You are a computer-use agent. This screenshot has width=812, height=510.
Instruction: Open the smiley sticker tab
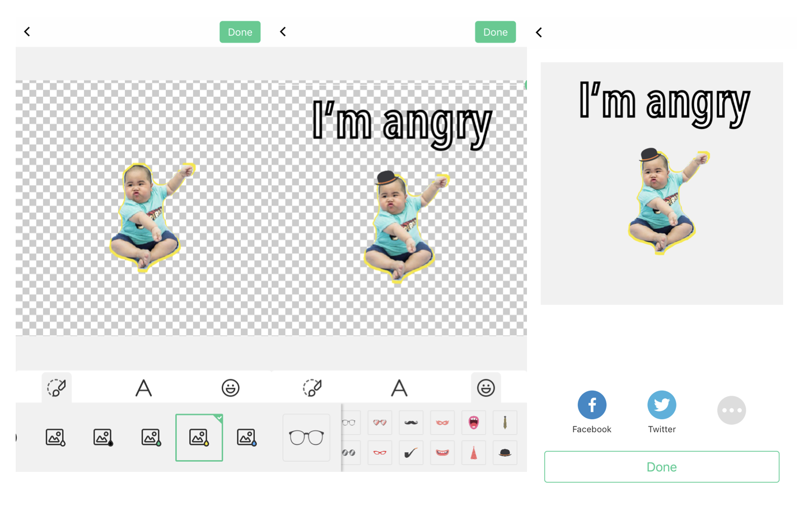pyautogui.click(x=230, y=387)
